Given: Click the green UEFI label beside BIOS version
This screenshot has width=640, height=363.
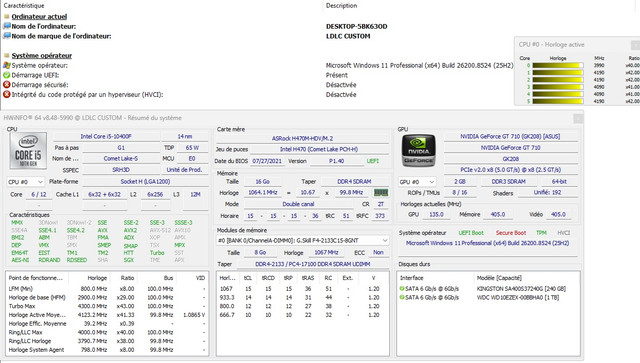Looking at the screenshot, I should tap(372, 161).
